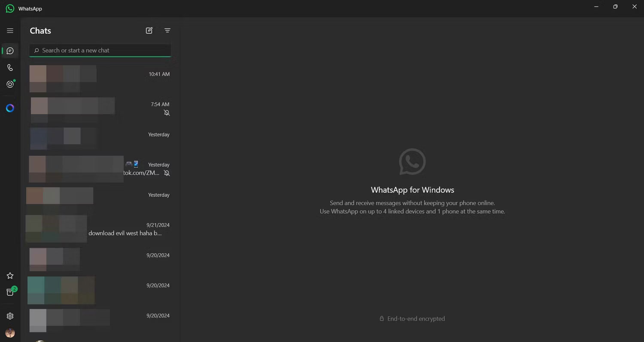Open the chat from 7:54 AM
644x342 pixels.
[100, 109]
